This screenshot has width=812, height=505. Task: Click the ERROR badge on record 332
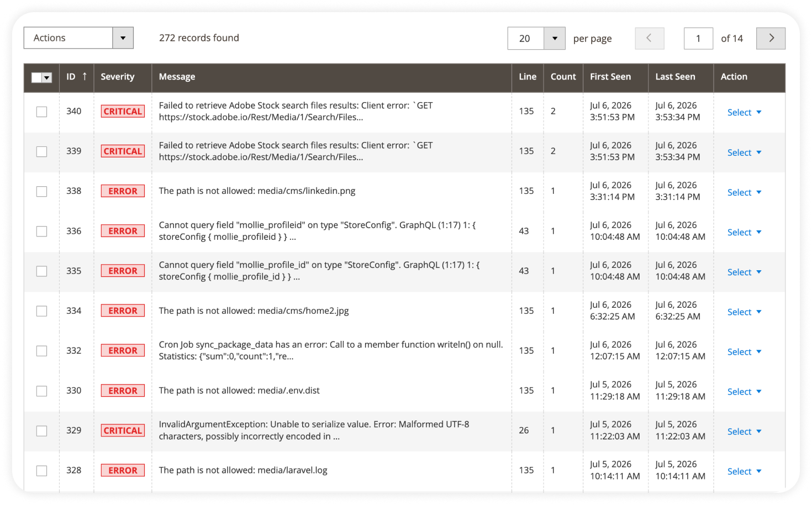[123, 350]
